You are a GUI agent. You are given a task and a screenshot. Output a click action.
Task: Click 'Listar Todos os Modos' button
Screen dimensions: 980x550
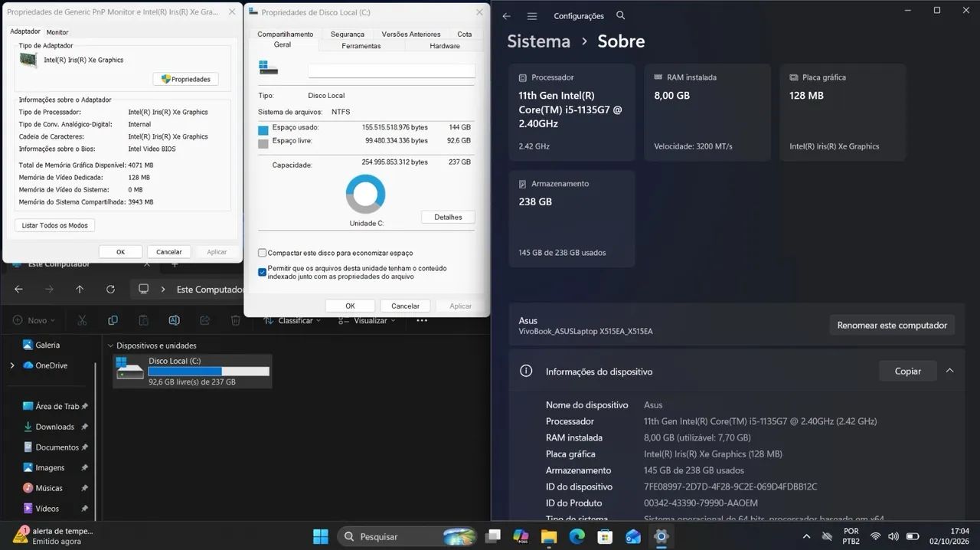pyautogui.click(x=54, y=225)
